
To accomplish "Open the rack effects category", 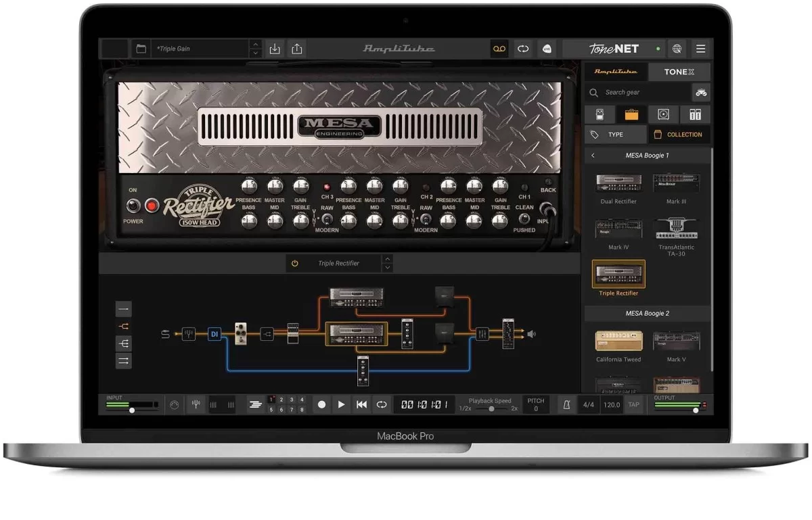I will pyautogui.click(x=695, y=114).
